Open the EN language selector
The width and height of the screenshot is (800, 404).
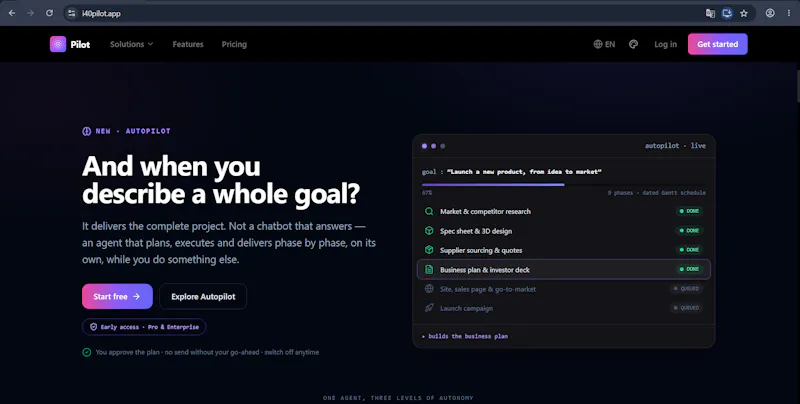click(x=604, y=44)
